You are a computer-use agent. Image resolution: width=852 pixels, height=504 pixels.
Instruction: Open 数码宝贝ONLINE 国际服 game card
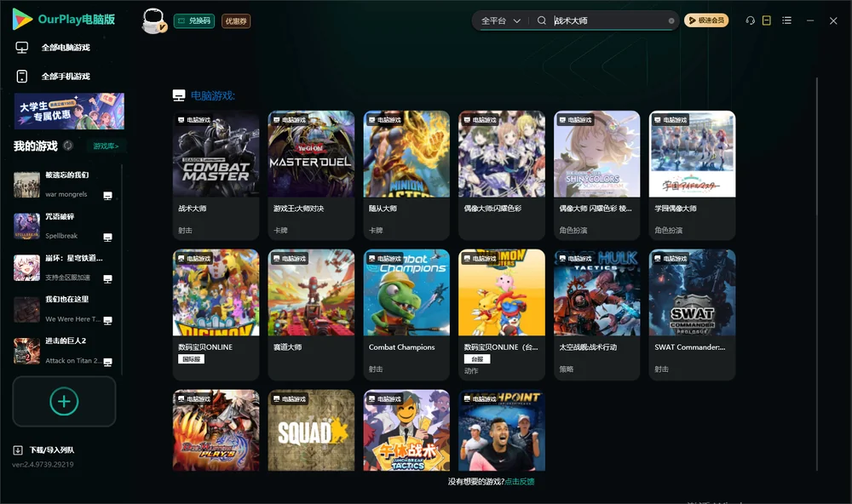pyautogui.click(x=216, y=314)
